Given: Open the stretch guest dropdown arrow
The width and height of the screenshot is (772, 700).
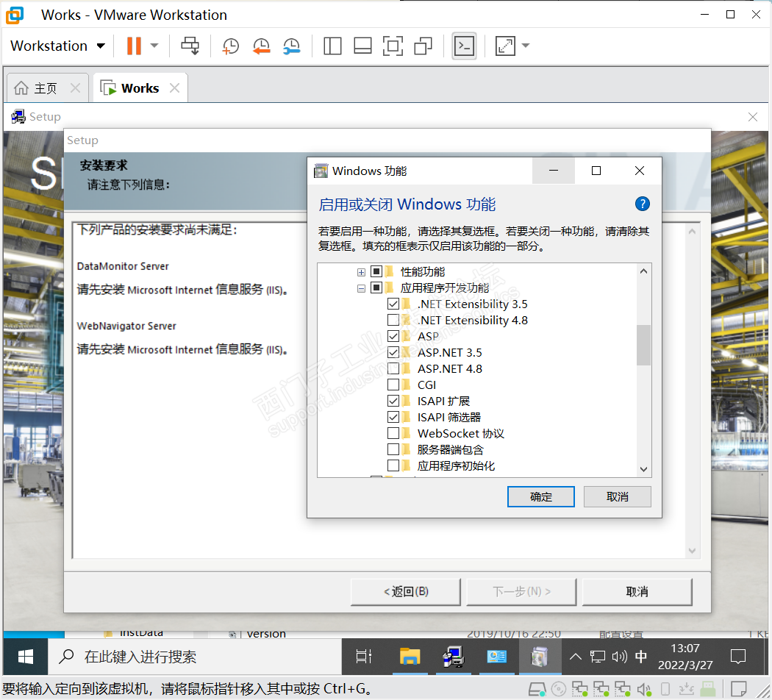Looking at the screenshot, I should pos(526,46).
